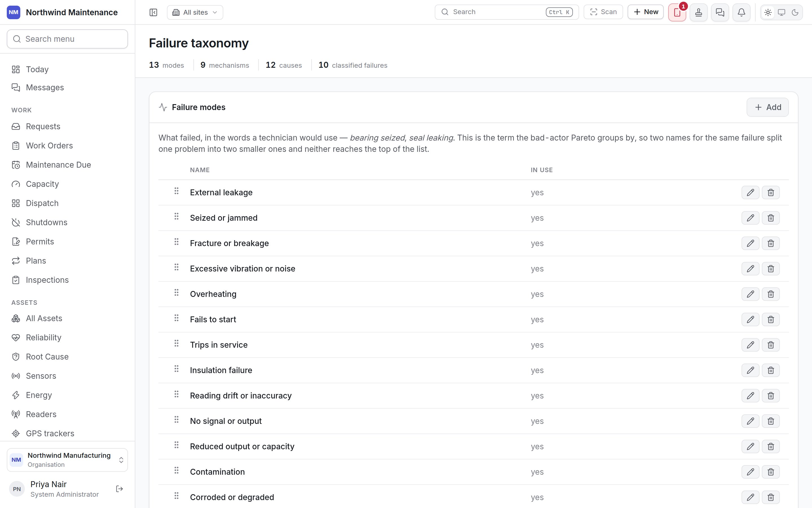Click the Search menu input in the sidebar

tap(67, 39)
